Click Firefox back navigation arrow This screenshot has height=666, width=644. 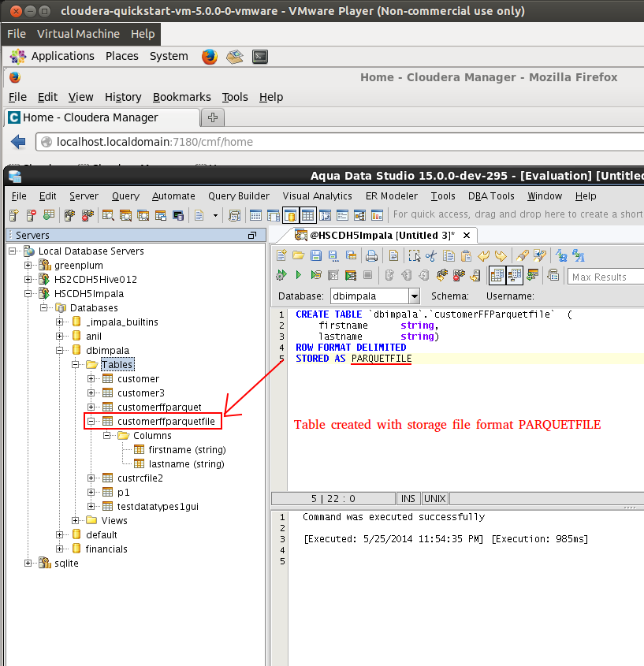point(18,142)
